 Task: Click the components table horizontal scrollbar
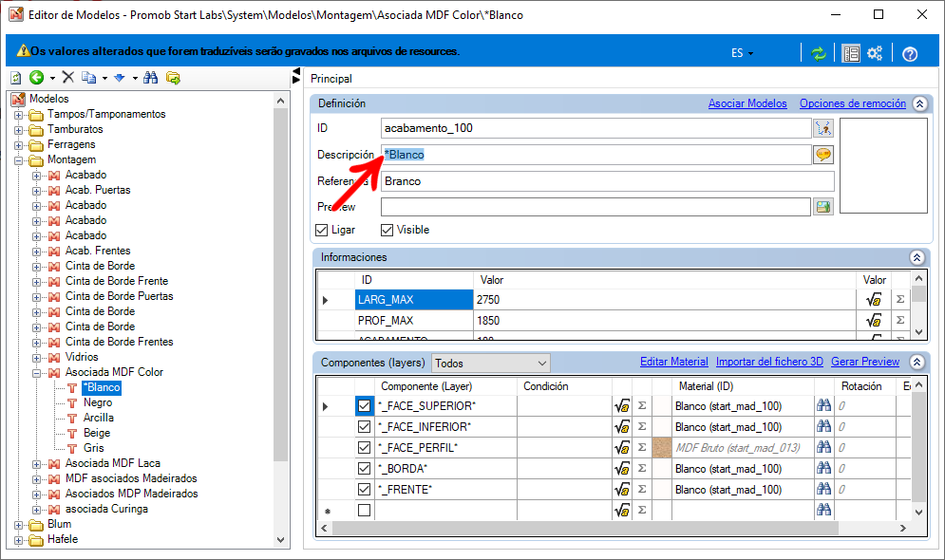[585, 528]
